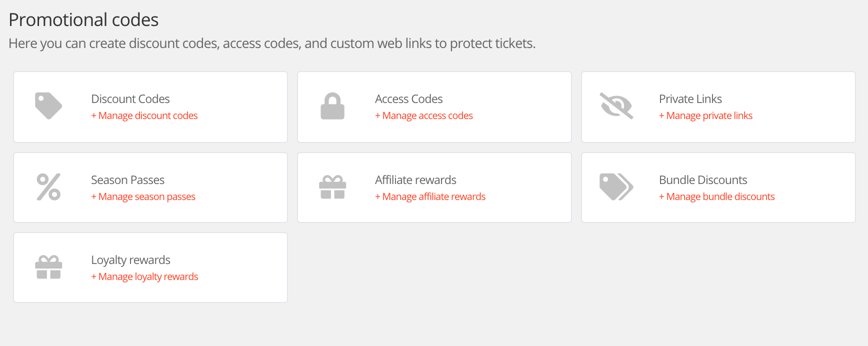Go to Manage affiliate rewards
Viewport: 868px width, 346px height.
430,196
